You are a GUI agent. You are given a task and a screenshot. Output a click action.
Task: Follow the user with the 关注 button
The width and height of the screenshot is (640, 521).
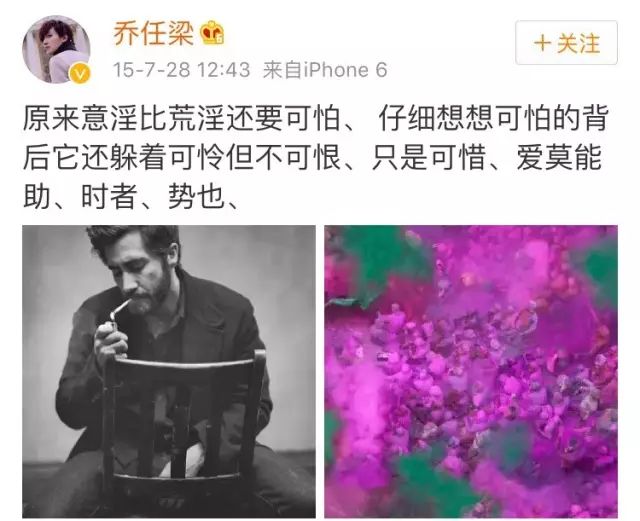pos(566,42)
